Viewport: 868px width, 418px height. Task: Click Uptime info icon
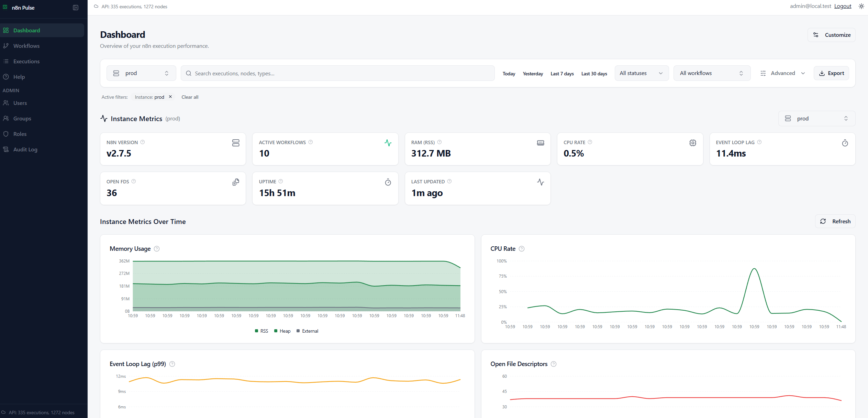click(x=281, y=181)
